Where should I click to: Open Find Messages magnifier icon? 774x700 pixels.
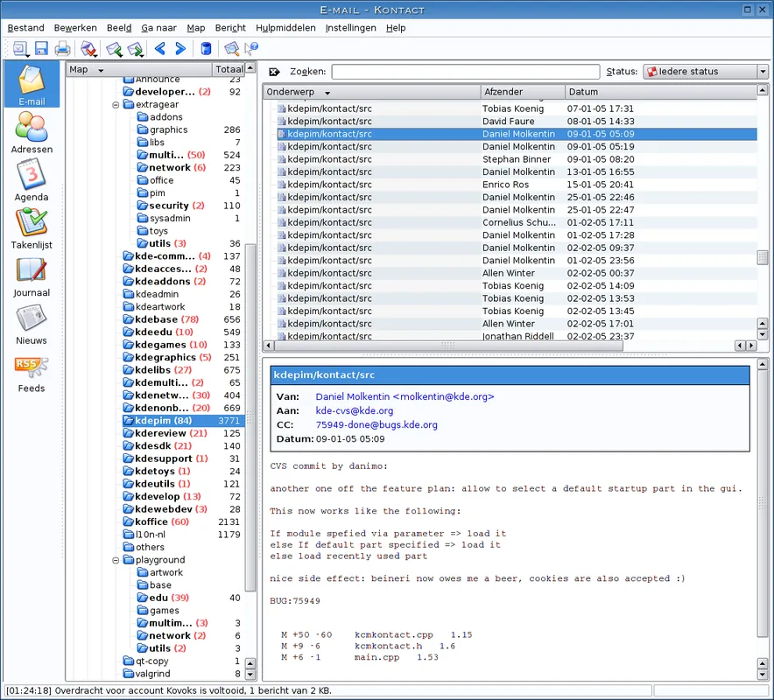point(231,48)
